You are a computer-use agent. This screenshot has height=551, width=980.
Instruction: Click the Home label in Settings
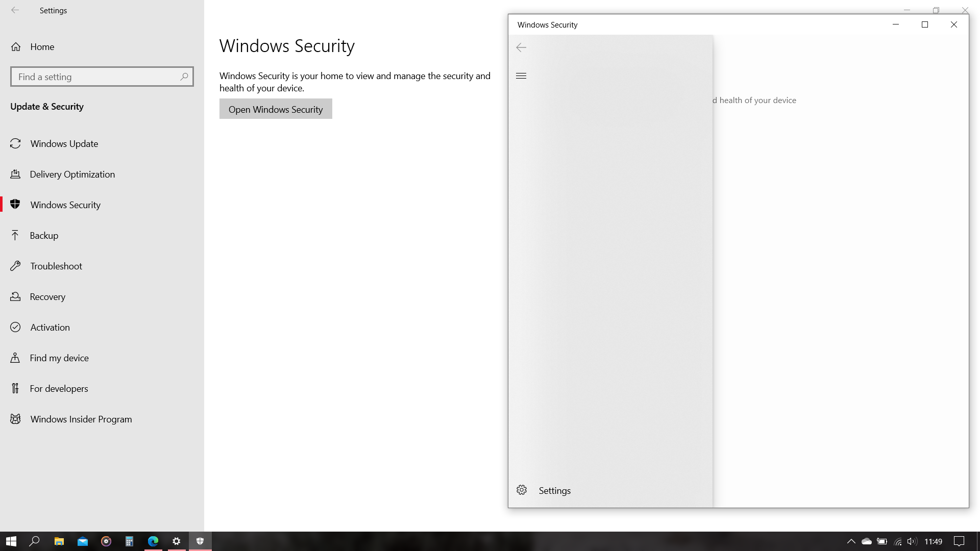[x=42, y=47]
